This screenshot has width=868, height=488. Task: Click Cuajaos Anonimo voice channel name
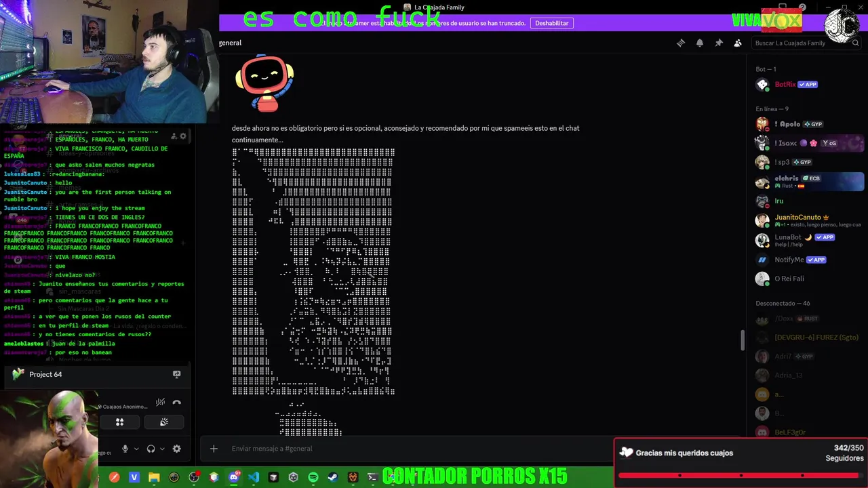(125, 407)
